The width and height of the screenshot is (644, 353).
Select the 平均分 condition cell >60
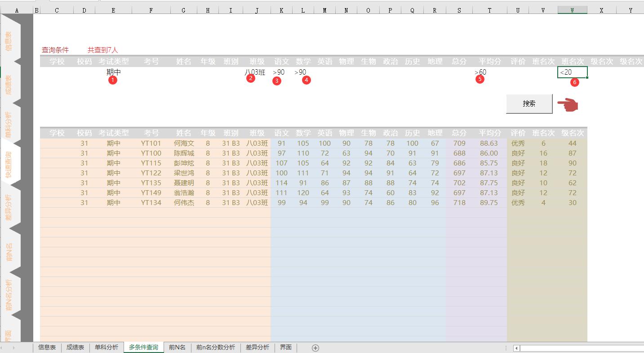click(x=489, y=72)
